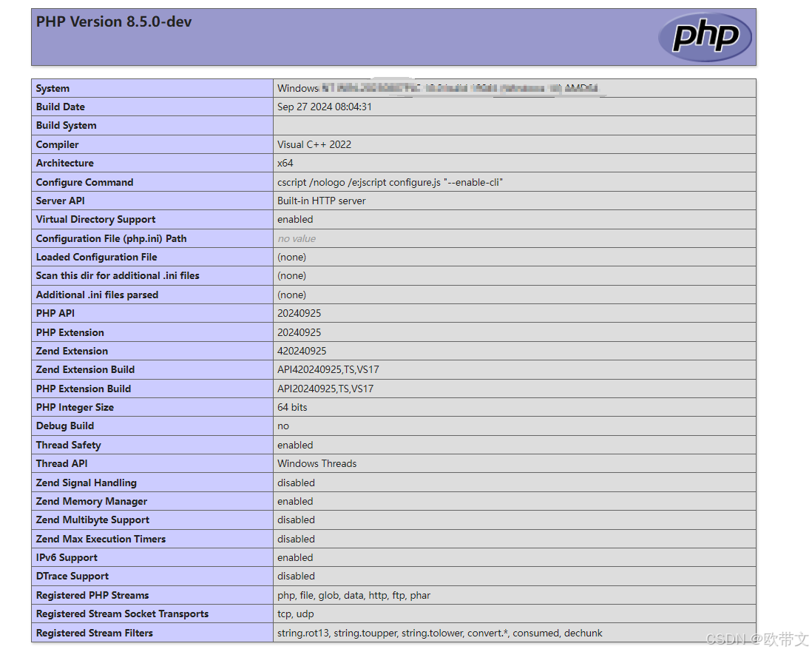This screenshot has width=812, height=652.
Task: Select Zend Signal Handling label
Action: tap(86, 483)
